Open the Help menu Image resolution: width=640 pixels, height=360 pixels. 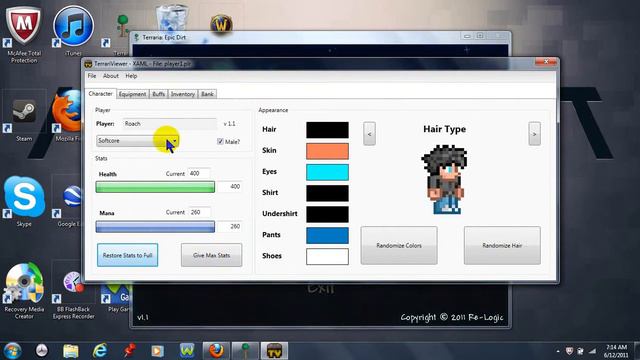[x=131, y=76]
